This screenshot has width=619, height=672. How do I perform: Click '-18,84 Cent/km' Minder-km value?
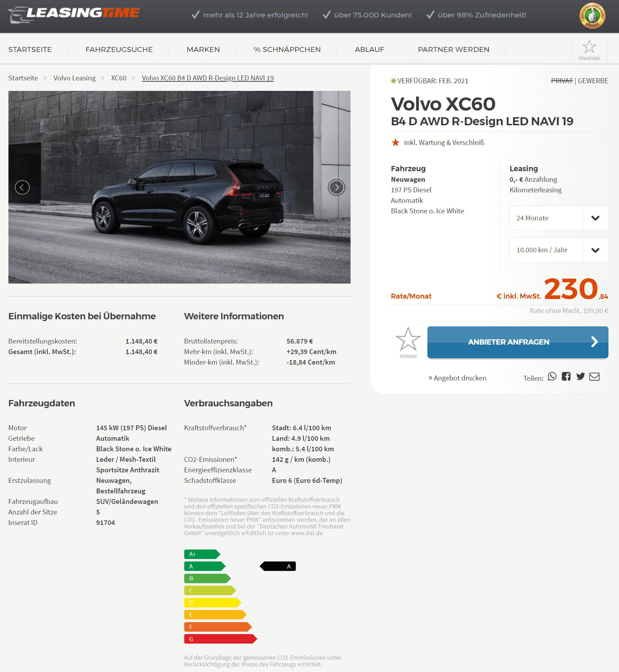click(311, 362)
